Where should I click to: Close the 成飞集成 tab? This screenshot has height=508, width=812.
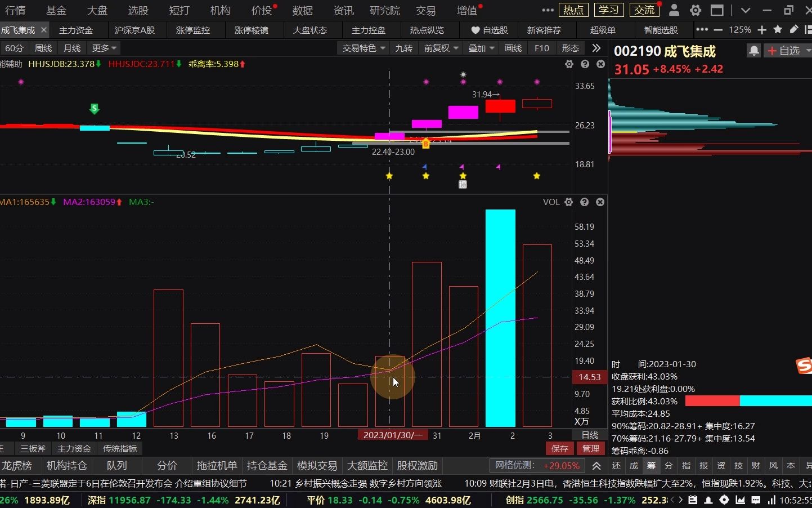click(44, 30)
